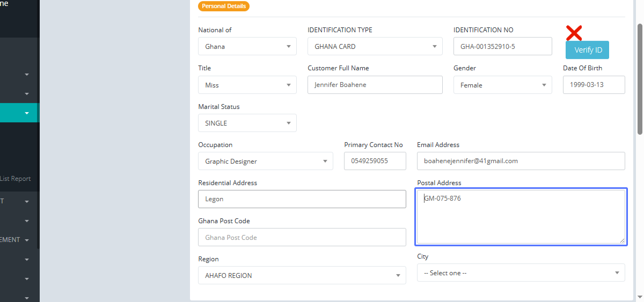Expand the Occupation dropdown showing Graphic Designer

click(265, 161)
